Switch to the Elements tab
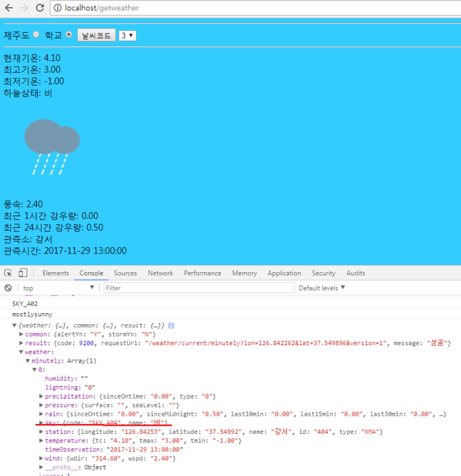The width and height of the screenshot is (461, 476). click(x=56, y=273)
